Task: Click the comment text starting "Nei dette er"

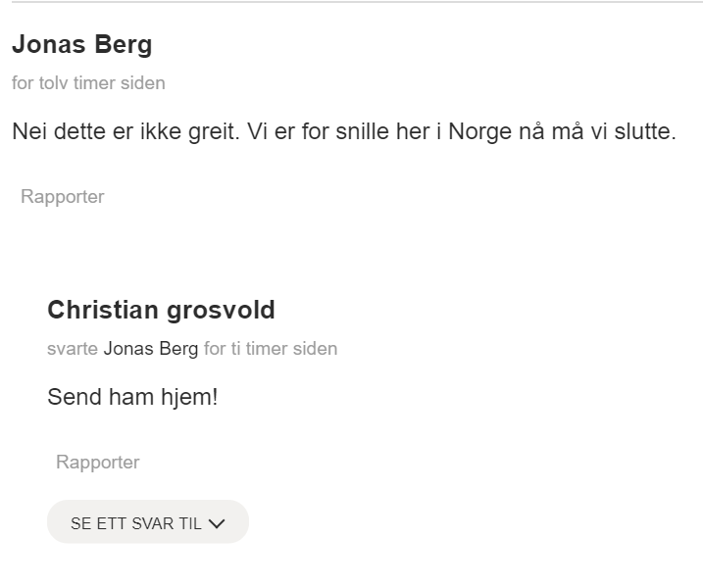Action: coord(343,132)
